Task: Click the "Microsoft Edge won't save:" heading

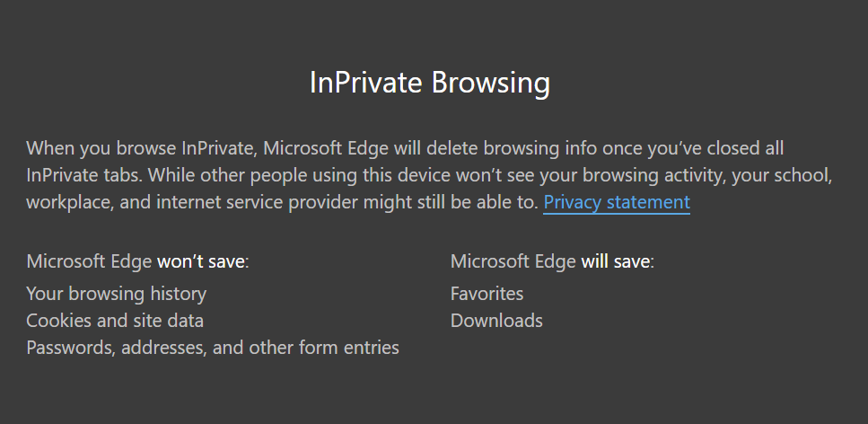Action: coord(137,262)
